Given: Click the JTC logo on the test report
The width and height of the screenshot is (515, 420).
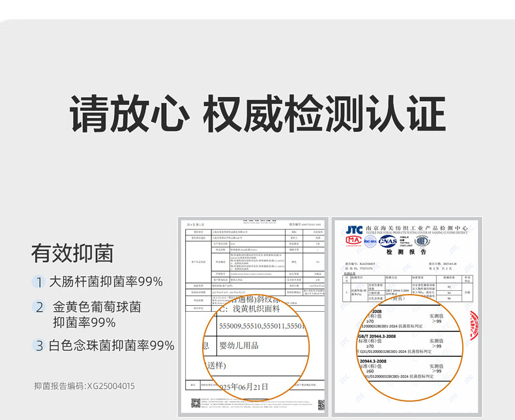Looking at the screenshot, I should [x=354, y=230].
